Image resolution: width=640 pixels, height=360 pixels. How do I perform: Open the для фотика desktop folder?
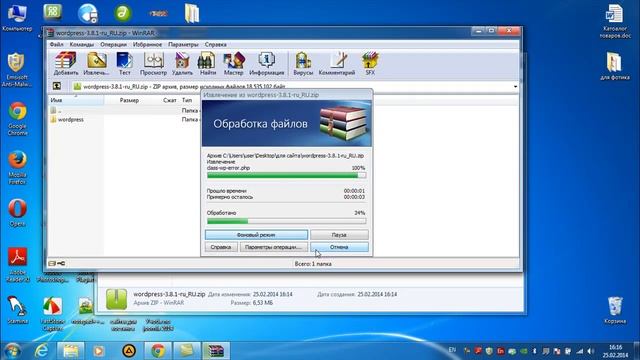point(615,65)
